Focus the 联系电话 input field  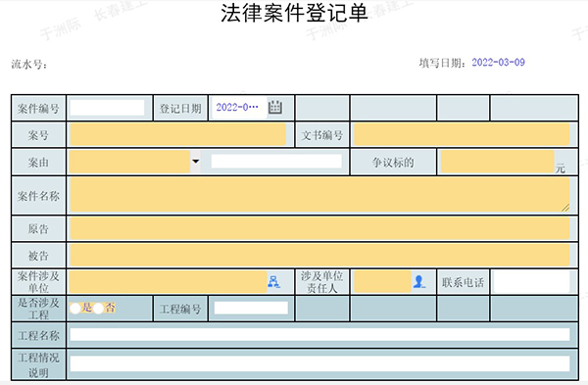(x=531, y=282)
